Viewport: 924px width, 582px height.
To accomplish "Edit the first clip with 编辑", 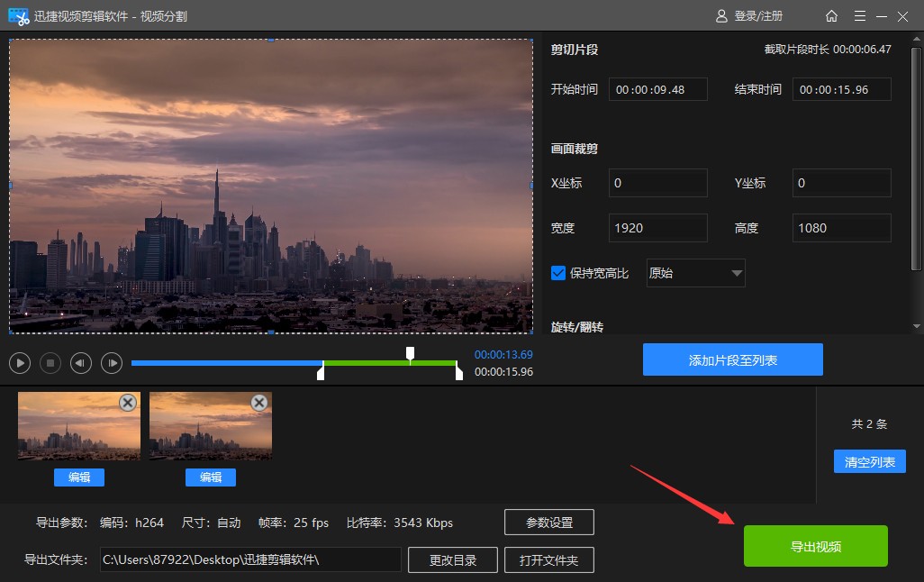I will (x=79, y=477).
